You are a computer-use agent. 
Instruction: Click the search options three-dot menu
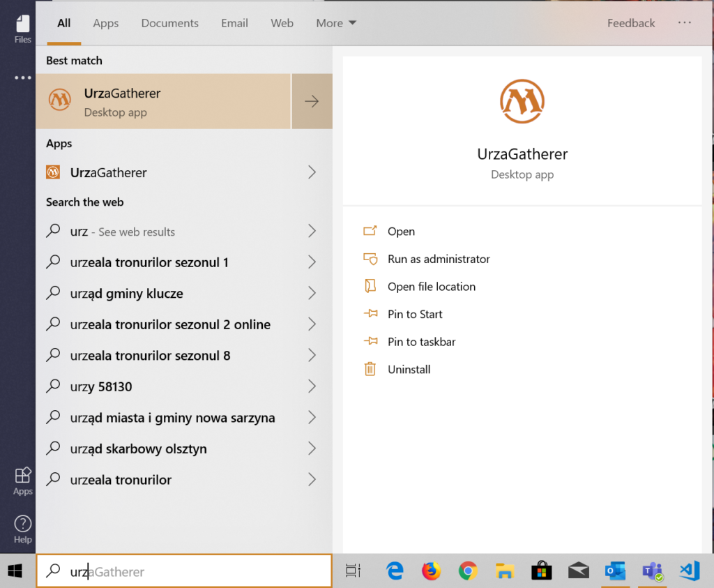[684, 23]
